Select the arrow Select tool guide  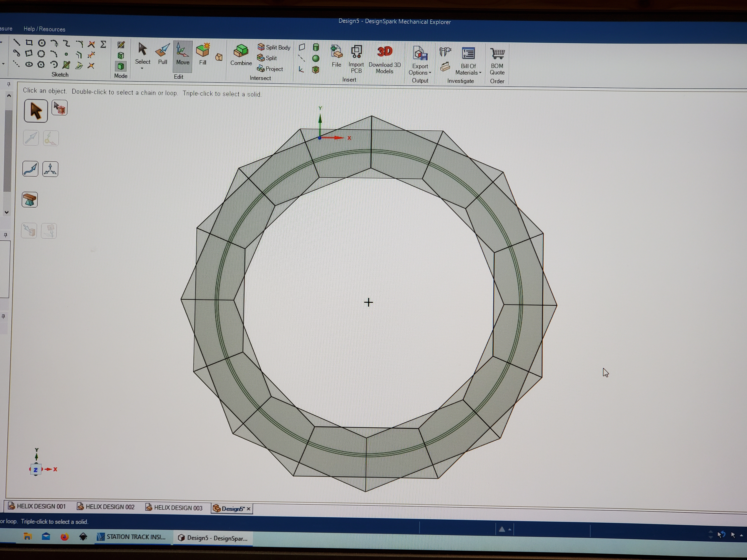pos(36,111)
